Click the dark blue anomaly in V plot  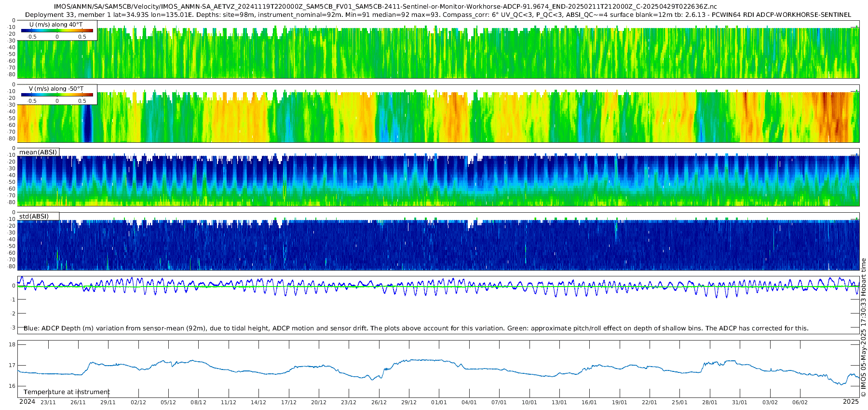86,122
